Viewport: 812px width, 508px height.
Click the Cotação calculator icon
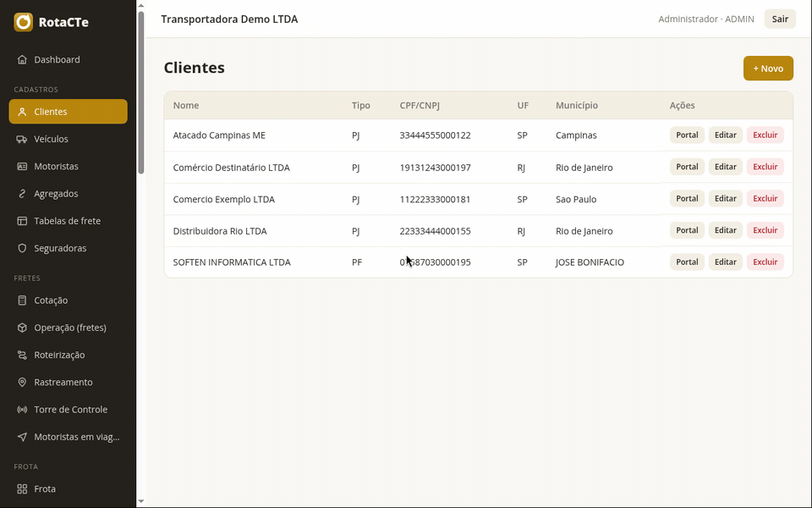point(22,300)
